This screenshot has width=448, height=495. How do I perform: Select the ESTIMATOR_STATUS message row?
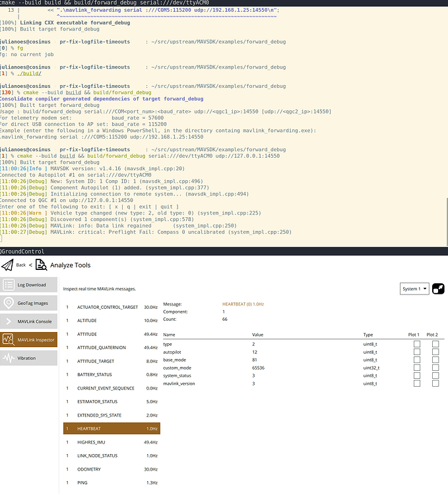pos(112,401)
